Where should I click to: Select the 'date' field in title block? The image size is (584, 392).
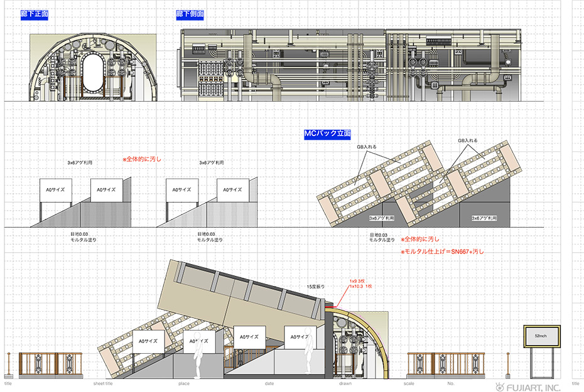coord(269,383)
